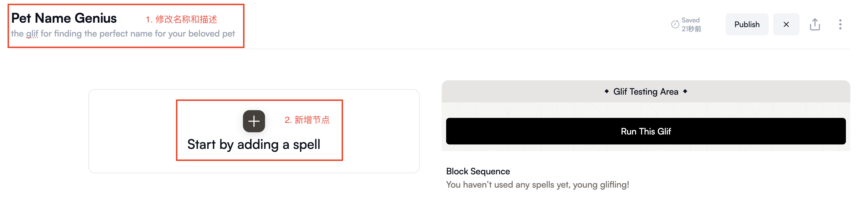Click the saved history clock icon

click(675, 24)
